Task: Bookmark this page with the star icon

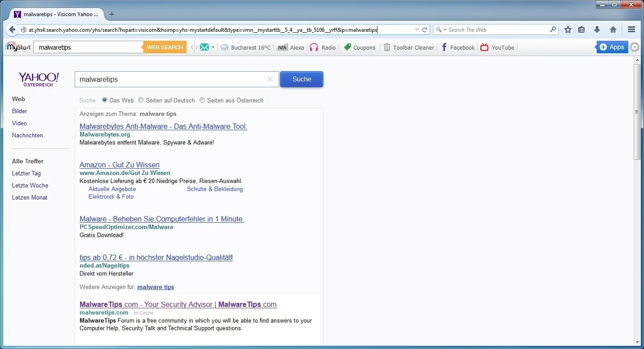Action: point(568,30)
